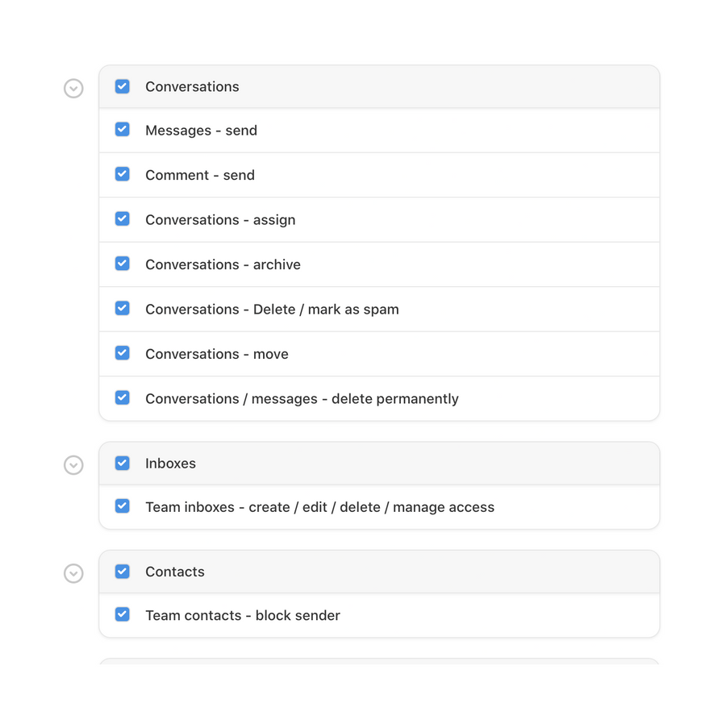Uncheck Team contacts - block sender

tap(123, 614)
